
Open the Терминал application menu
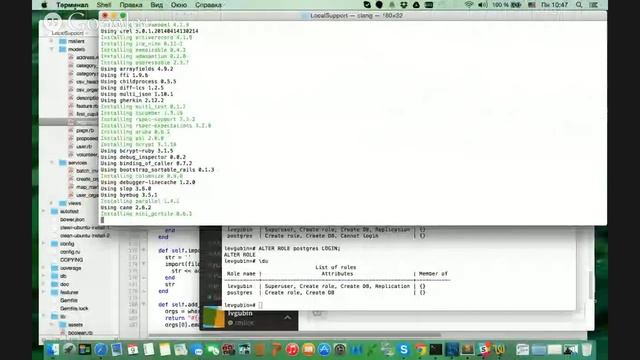point(72,5)
